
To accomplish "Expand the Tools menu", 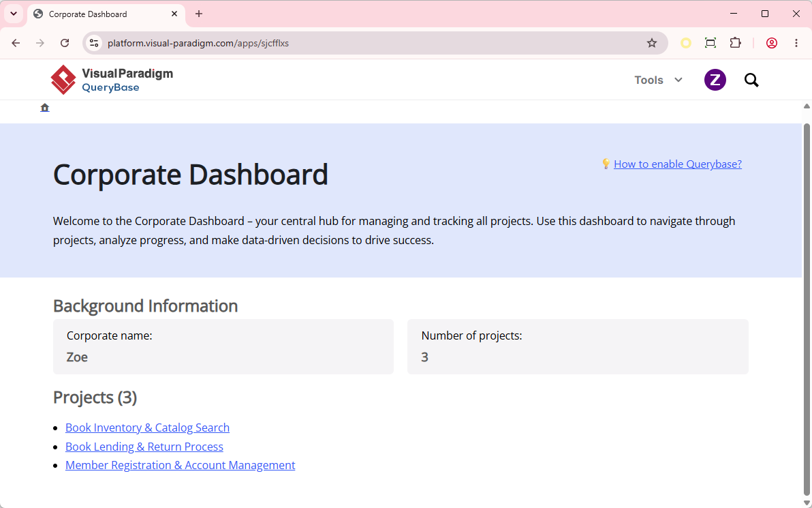I will (x=658, y=80).
